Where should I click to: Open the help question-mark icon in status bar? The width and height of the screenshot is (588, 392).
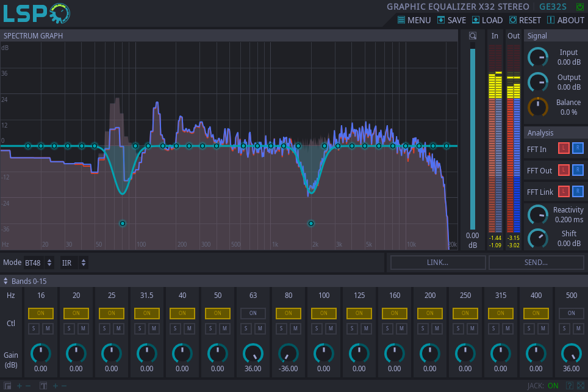coord(570,386)
